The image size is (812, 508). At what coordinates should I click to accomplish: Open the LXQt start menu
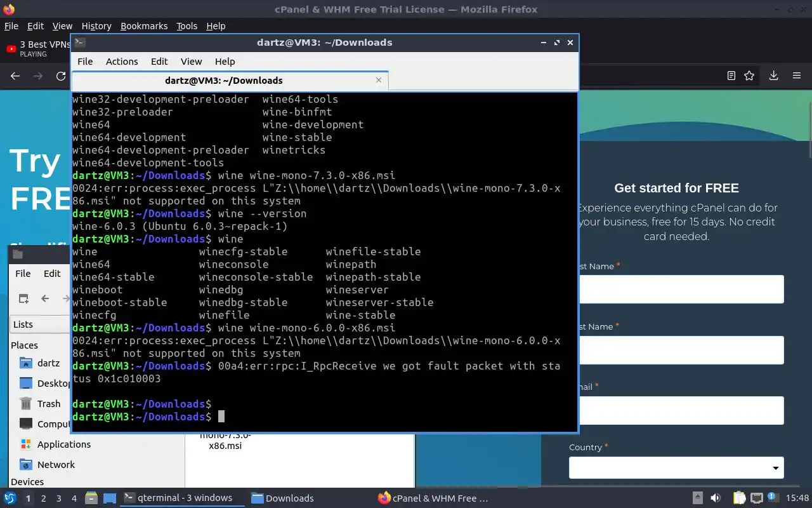[10, 498]
